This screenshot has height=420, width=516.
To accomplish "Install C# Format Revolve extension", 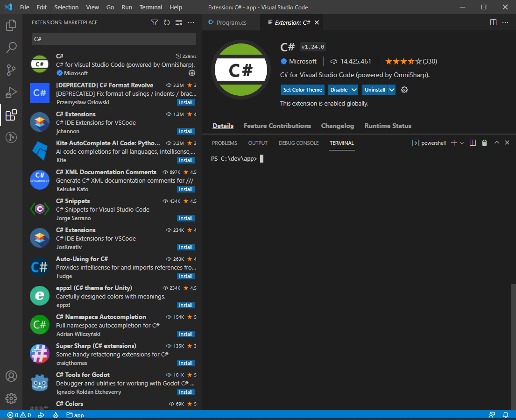I will pos(185,102).
